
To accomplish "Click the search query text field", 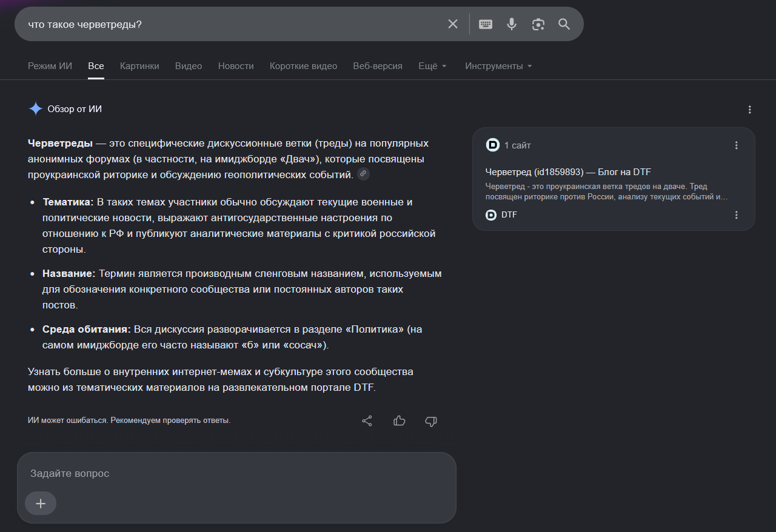I will (x=233, y=24).
